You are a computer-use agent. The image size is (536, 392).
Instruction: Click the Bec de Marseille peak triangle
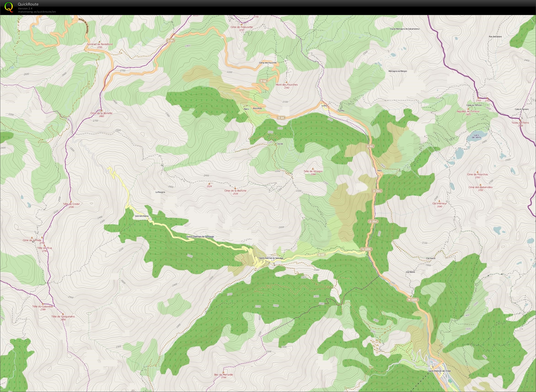tap(223, 372)
